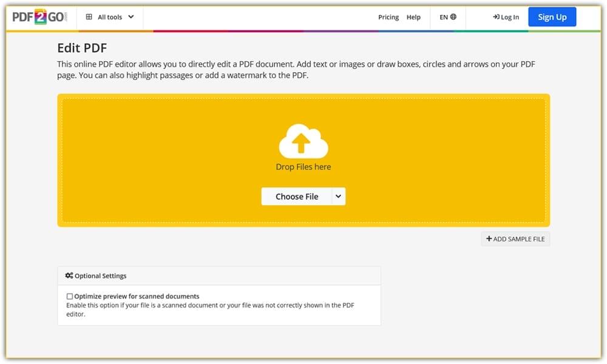Click the Log In link
This screenshot has height=364, width=607.
pos(509,17)
